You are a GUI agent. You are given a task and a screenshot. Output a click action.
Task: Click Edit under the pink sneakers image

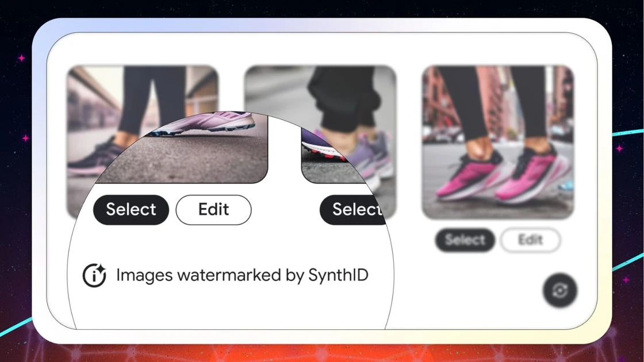[530, 240]
